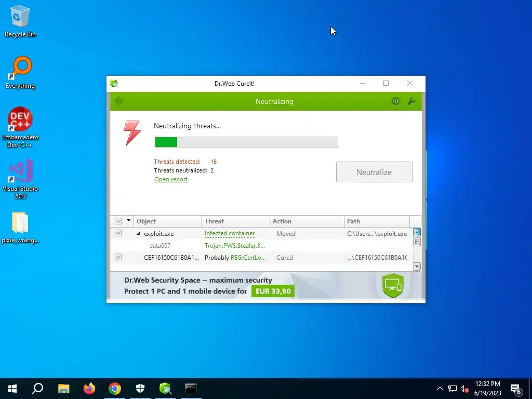Click the Dr.Web spider title icon
Screen dimensions: 532x399
[x=114, y=84]
